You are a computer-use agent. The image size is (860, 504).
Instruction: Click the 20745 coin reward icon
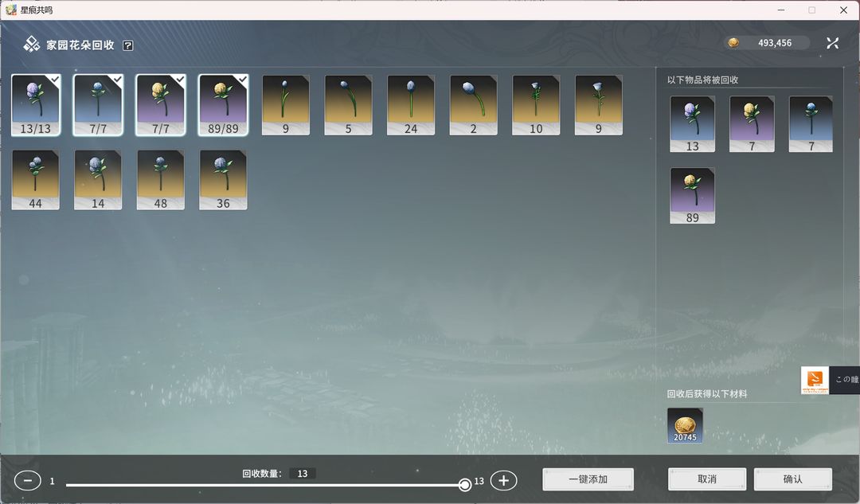coord(685,425)
